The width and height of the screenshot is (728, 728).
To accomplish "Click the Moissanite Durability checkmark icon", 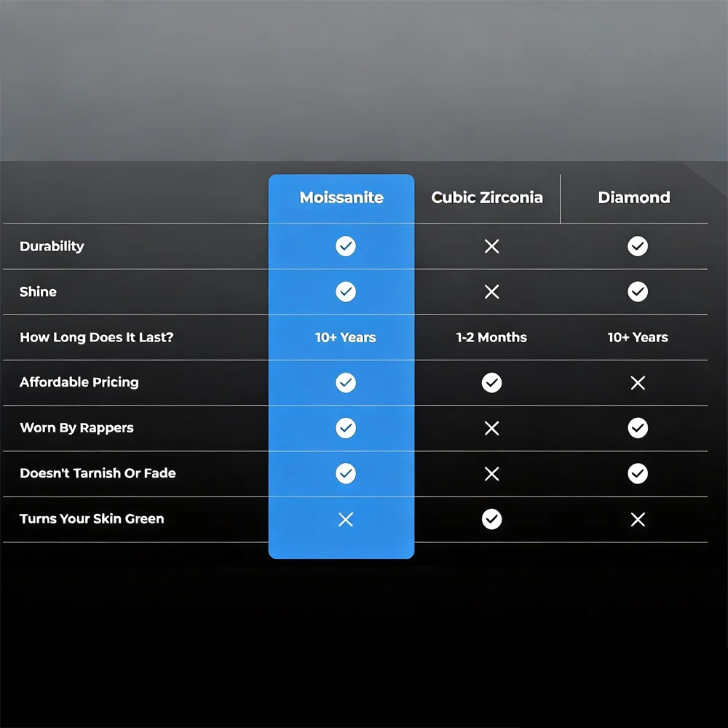I will pyautogui.click(x=346, y=247).
